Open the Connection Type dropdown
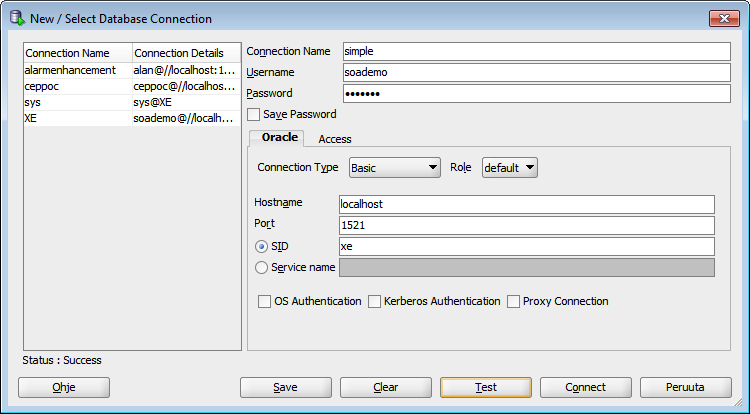 tap(395, 168)
